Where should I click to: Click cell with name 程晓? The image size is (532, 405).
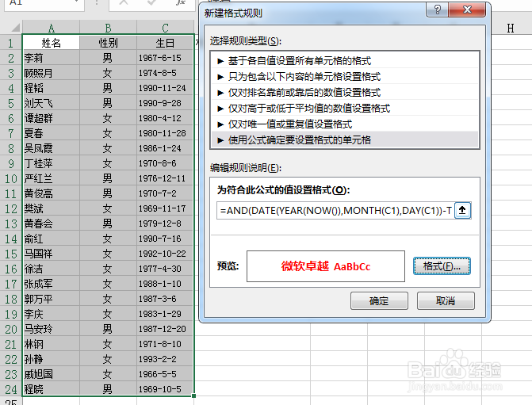pyautogui.click(x=51, y=389)
